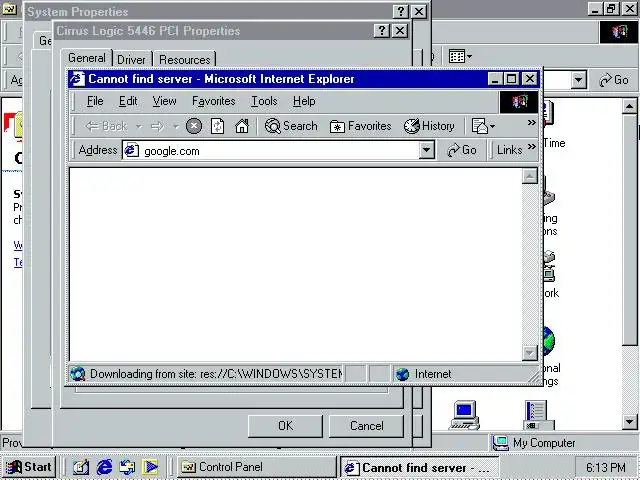Open Help menu in Internet Explorer
The height and width of the screenshot is (480, 640).
pyautogui.click(x=304, y=101)
